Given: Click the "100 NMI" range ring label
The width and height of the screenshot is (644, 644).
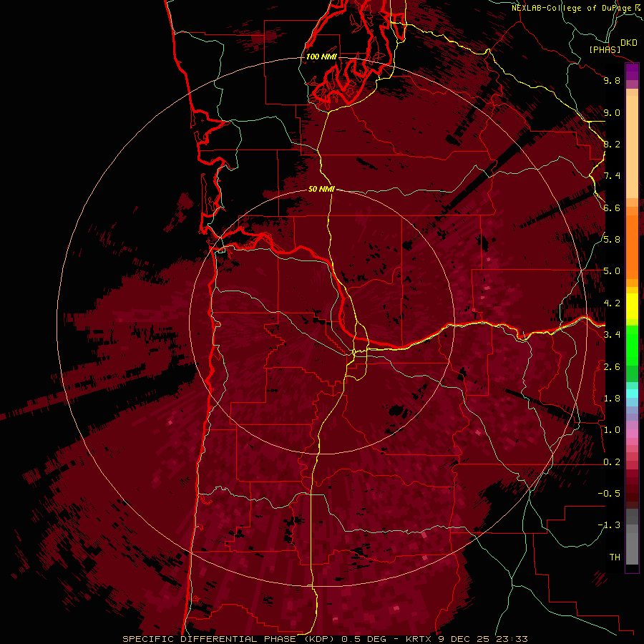Looking at the screenshot, I should click(x=321, y=57).
